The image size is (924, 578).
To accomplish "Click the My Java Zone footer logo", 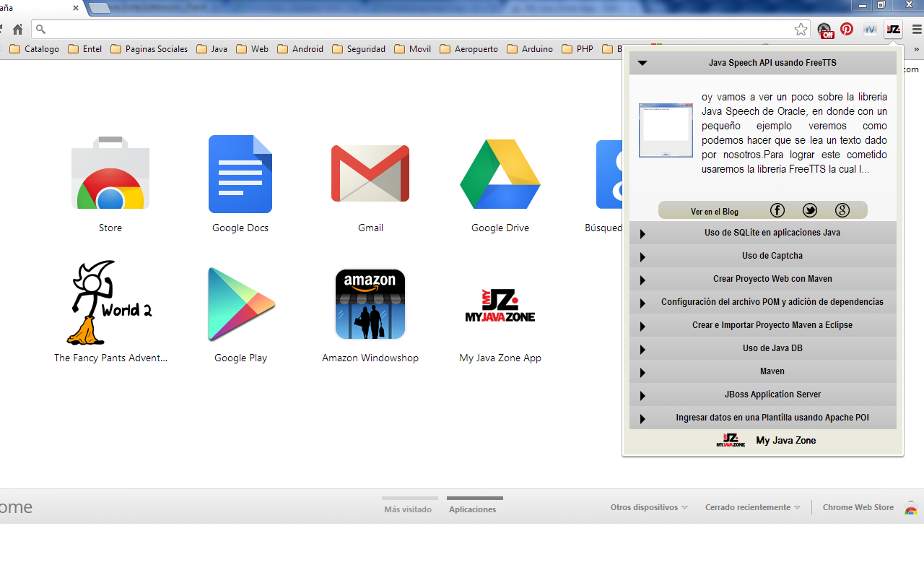I will (731, 440).
